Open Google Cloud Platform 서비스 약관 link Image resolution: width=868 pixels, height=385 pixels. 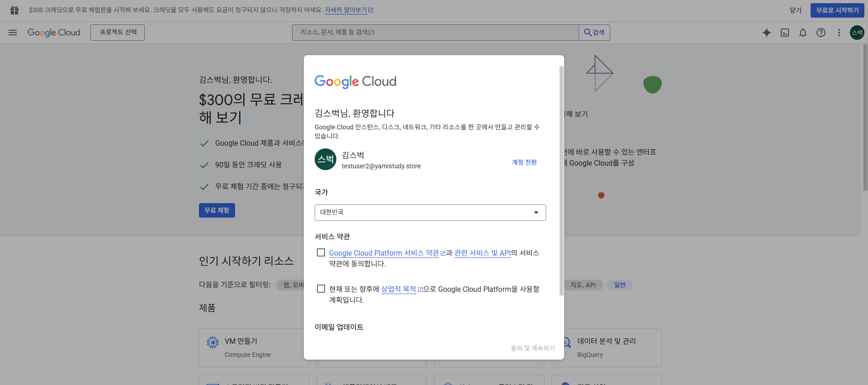pyautogui.click(x=384, y=253)
